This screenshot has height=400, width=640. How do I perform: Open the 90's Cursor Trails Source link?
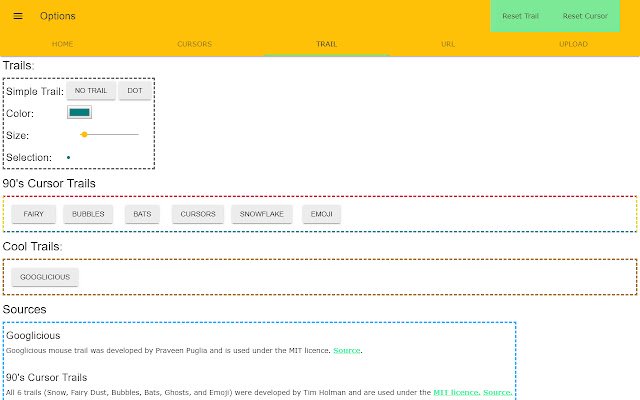click(x=497, y=392)
